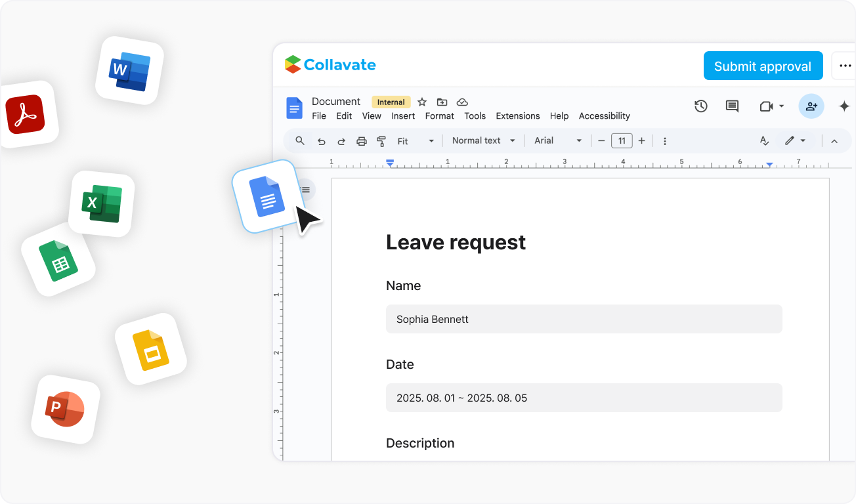Viewport: 856px width, 504px height.
Task: Open the editing mode pencil dropdown
Action: click(x=795, y=141)
